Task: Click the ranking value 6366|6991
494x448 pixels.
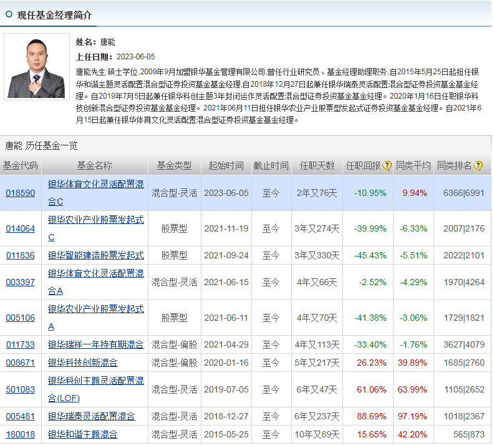Action: tap(464, 193)
